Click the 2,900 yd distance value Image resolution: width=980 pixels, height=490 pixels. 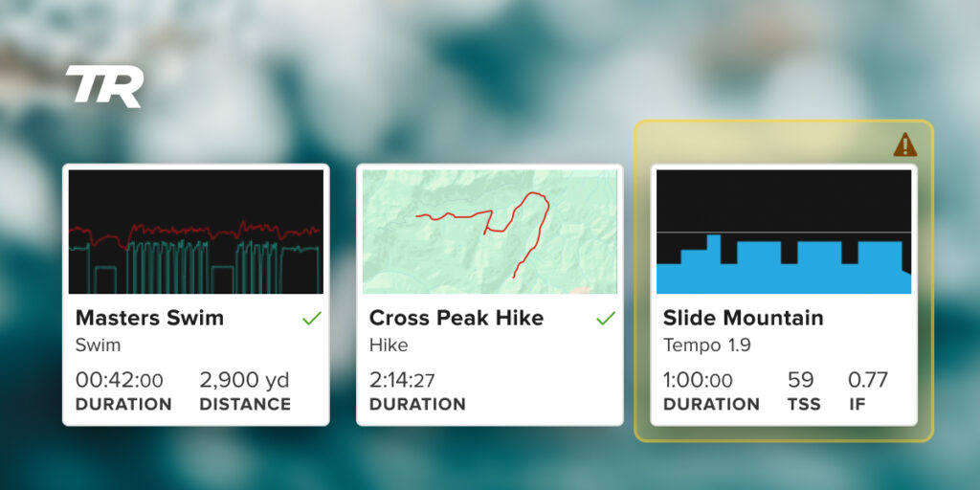click(245, 380)
